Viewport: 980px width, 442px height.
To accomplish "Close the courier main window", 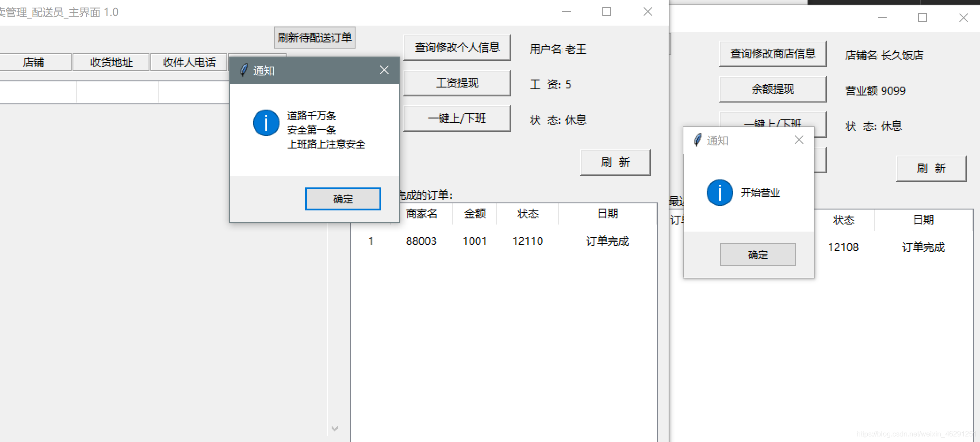I will tap(648, 12).
